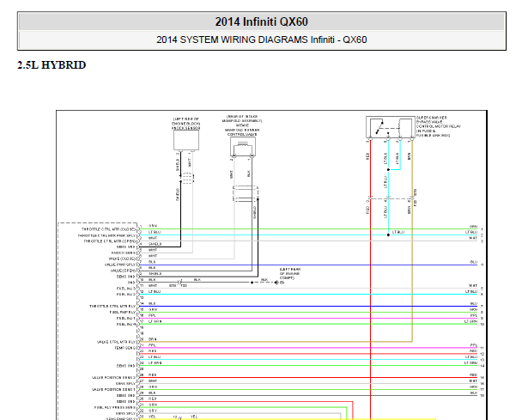
Task: Click the "PPL" wire label at pin 16
Action: point(152,315)
